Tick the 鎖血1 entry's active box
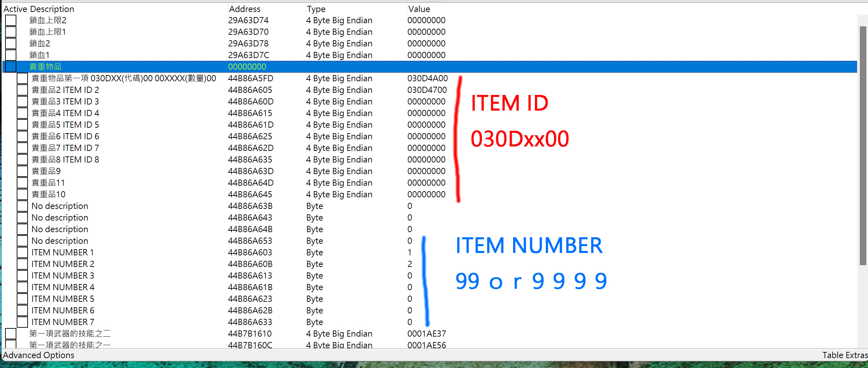 [x=11, y=55]
